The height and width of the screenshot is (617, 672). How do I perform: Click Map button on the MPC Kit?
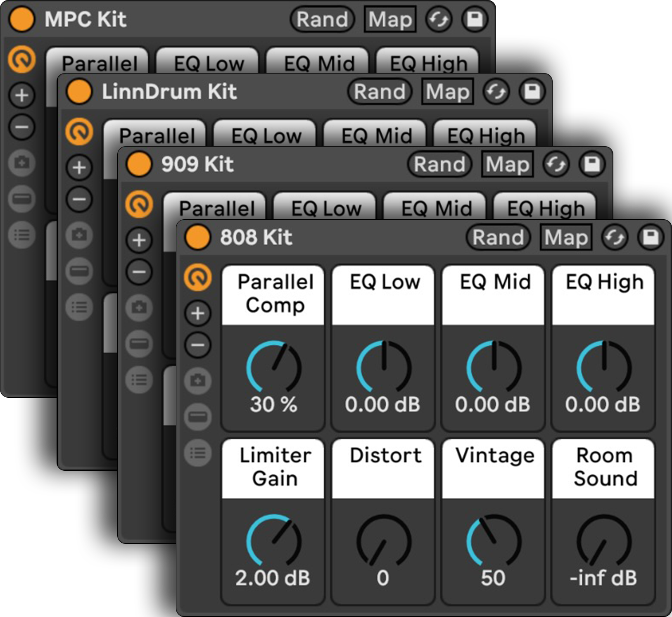click(x=390, y=19)
